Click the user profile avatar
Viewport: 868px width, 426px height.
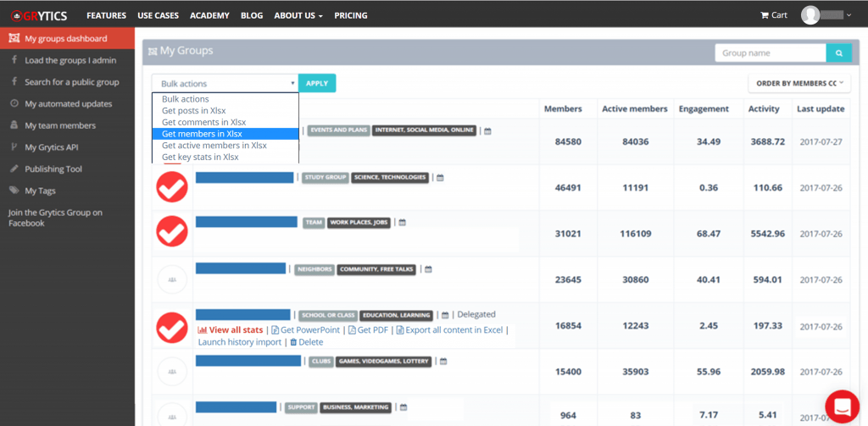810,15
